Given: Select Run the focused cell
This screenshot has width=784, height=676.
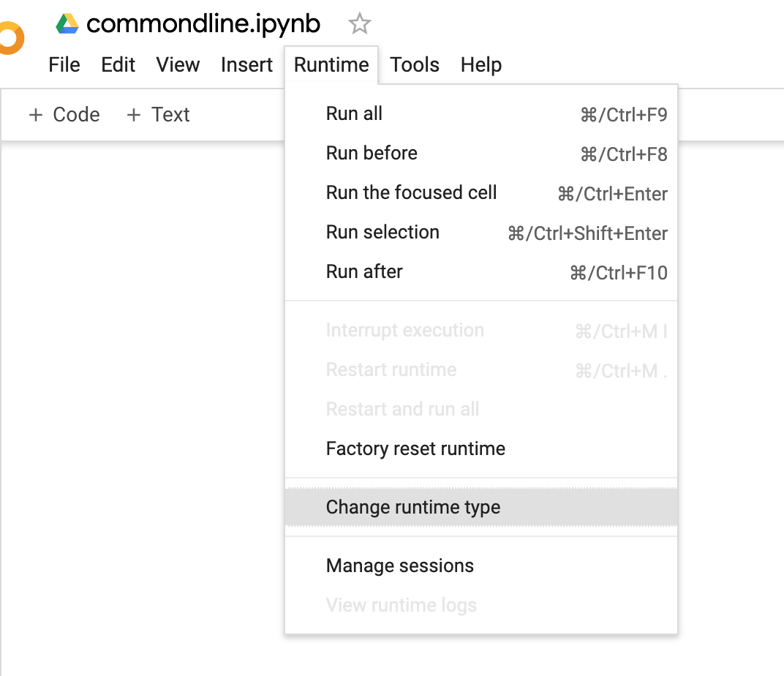Looking at the screenshot, I should pyautogui.click(x=411, y=193).
